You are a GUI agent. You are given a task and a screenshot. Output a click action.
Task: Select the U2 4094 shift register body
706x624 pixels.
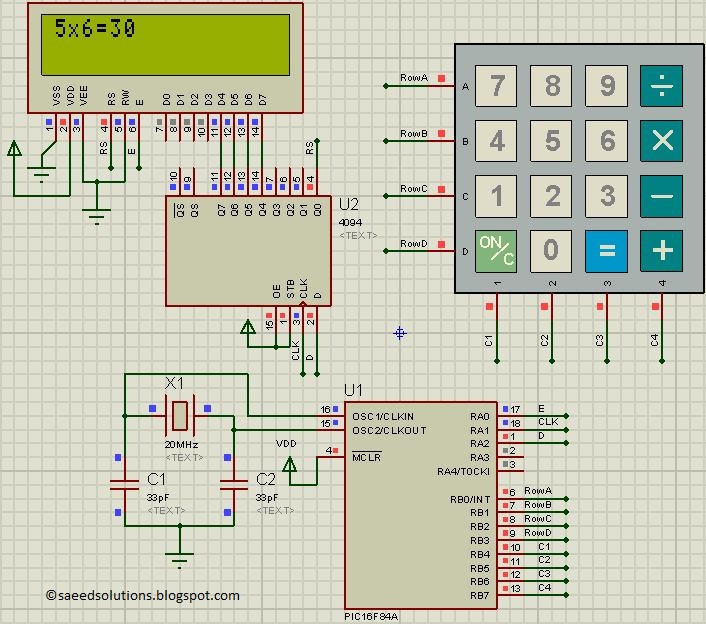coord(248,251)
